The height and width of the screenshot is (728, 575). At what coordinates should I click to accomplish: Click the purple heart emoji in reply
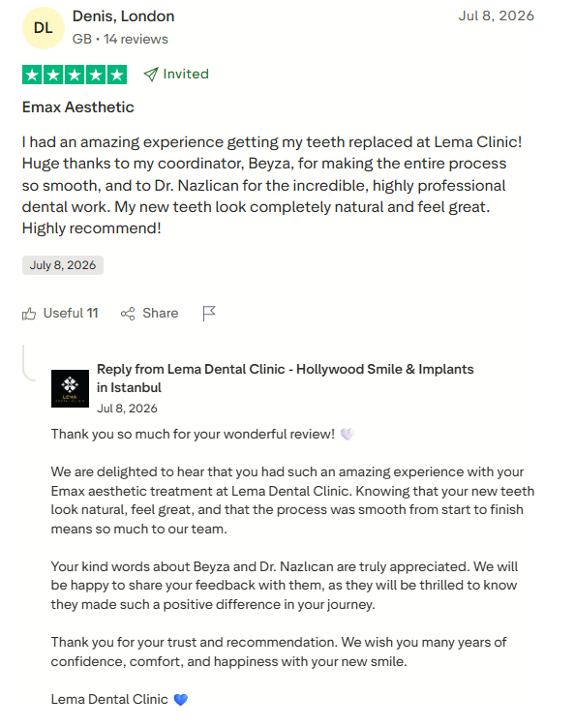coord(348,434)
